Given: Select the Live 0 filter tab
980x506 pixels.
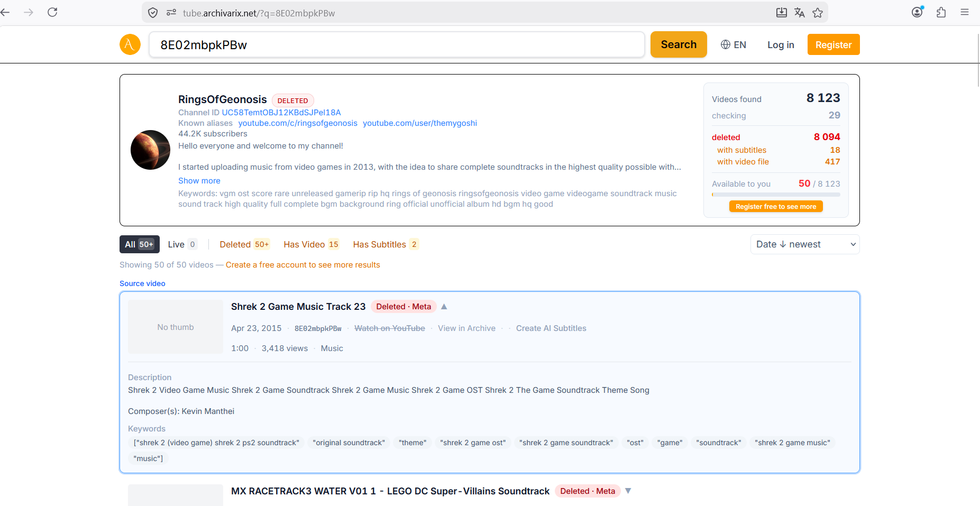Looking at the screenshot, I should [x=182, y=244].
